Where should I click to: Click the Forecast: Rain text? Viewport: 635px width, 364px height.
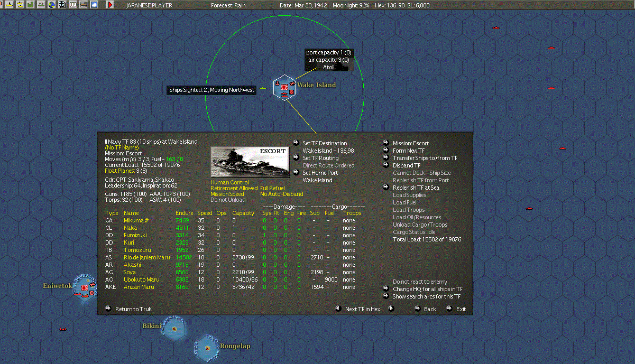tap(229, 5)
